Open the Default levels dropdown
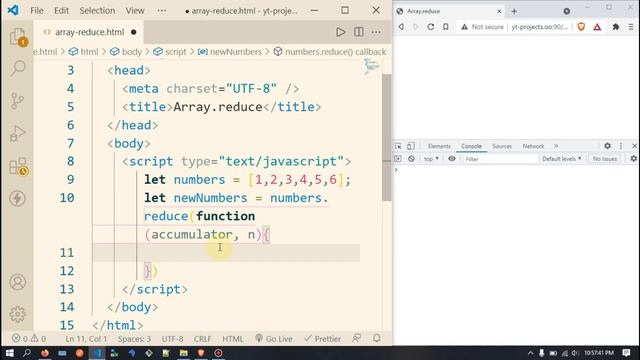Screen dimensions: 640x360 point(562,159)
